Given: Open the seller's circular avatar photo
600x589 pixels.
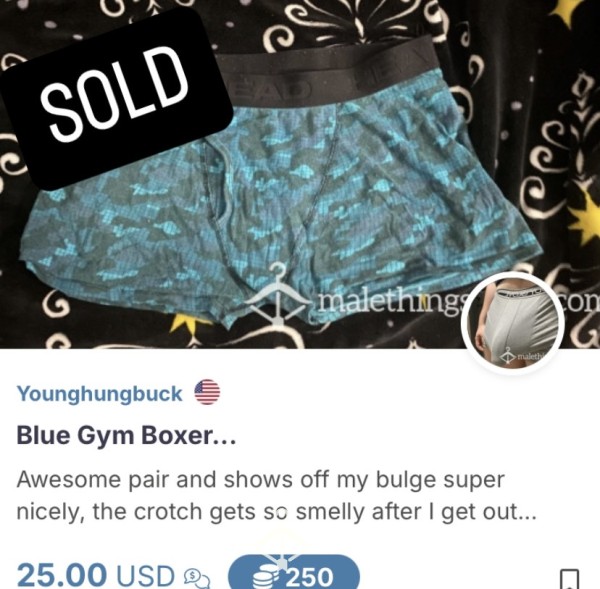Looking at the screenshot, I should click(x=513, y=324).
